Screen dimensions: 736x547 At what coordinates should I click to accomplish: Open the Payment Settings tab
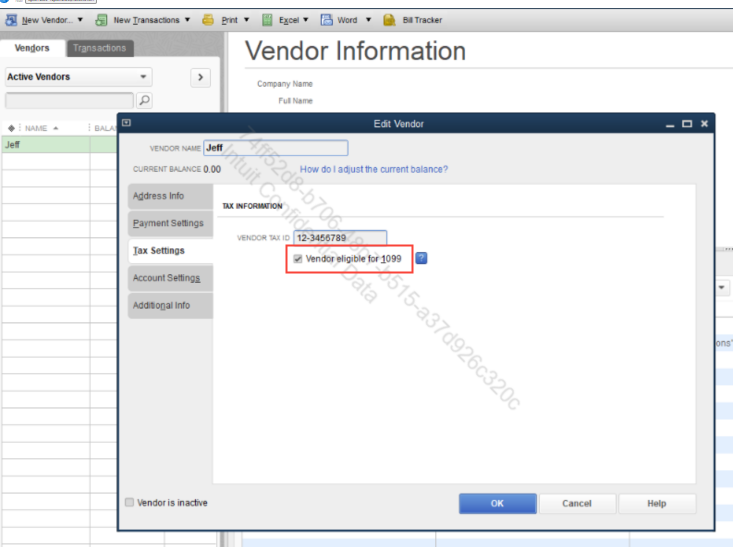tap(170, 223)
